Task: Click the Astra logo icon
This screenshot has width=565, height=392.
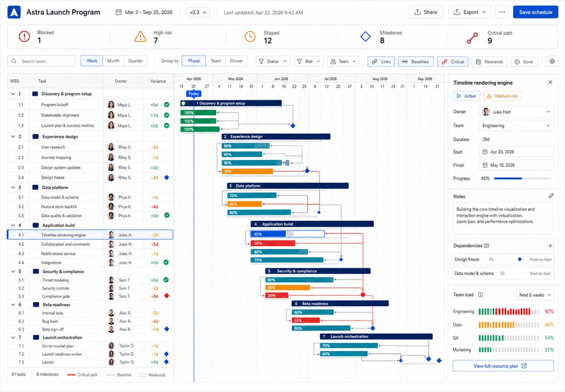Action: pyautogui.click(x=14, y=12)
